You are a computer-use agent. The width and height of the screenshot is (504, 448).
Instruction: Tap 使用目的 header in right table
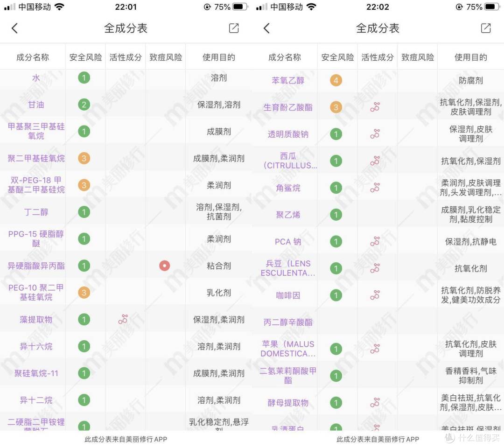pos(470,57)
